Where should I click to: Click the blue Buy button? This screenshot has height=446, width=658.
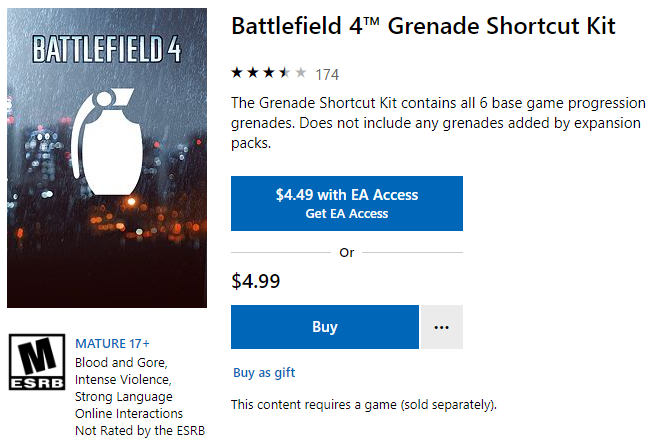(325, 327)
